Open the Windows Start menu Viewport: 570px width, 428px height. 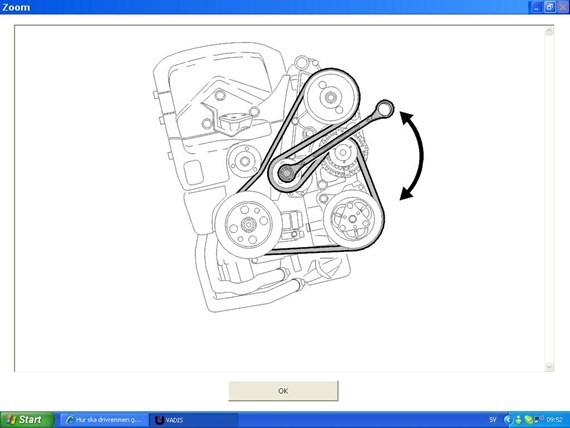coord(27,420)
